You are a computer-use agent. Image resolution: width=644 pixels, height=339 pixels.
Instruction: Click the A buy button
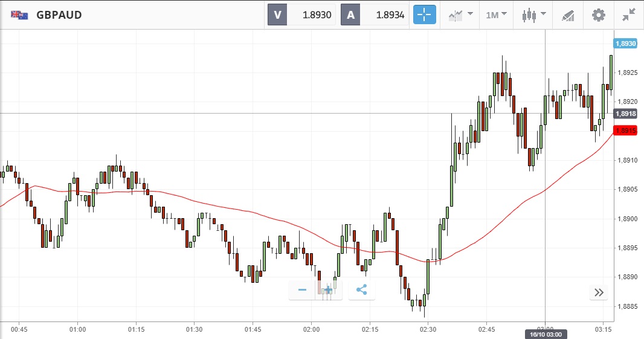pos(350,15)
